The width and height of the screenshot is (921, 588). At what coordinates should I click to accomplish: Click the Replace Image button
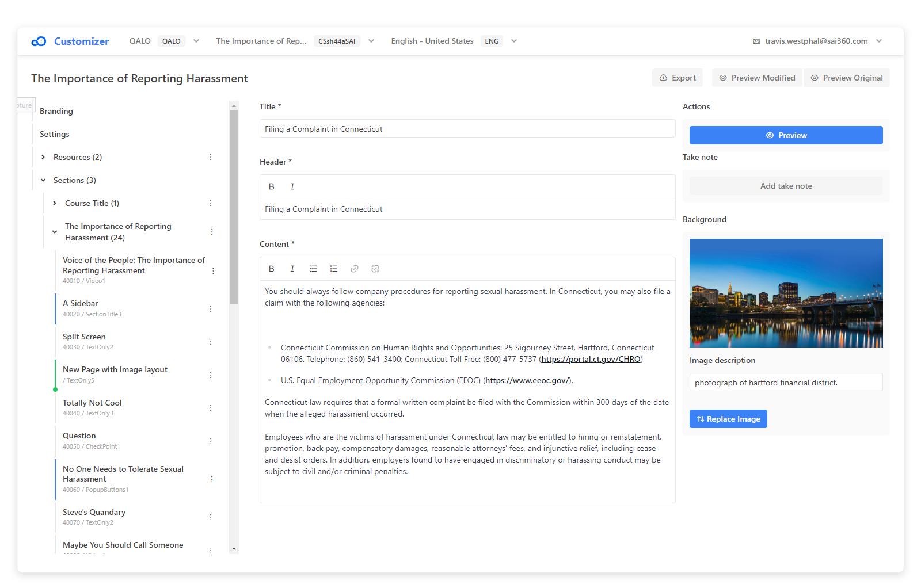(x=728, y=419)
